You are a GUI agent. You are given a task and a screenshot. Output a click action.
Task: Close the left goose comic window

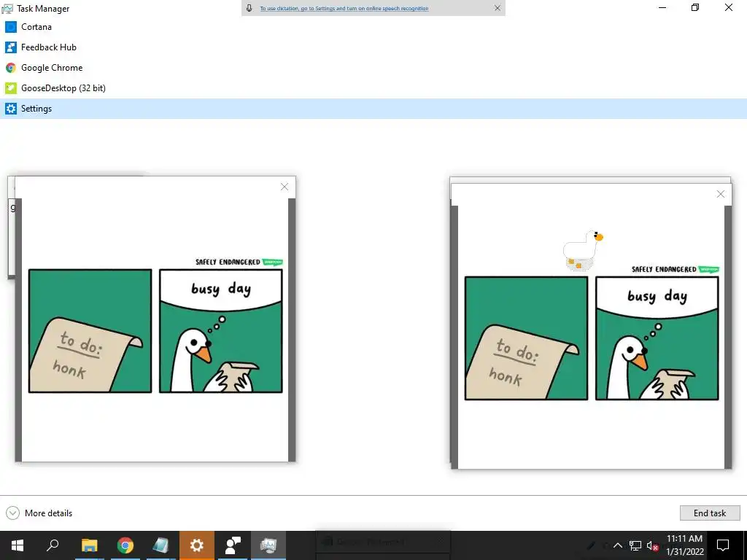[285, 187]
